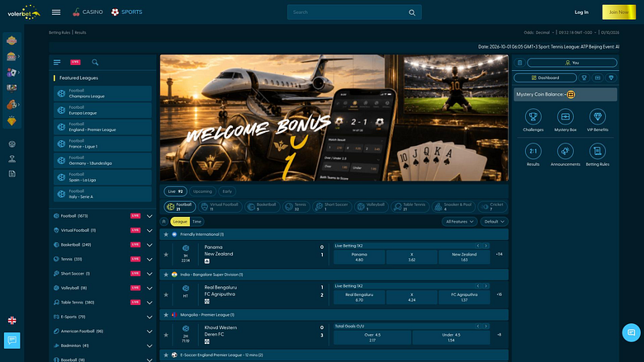The width and height of the screenshot is (644, 362).
Task: Open the English language flag selector
Action: pos(12,320)
